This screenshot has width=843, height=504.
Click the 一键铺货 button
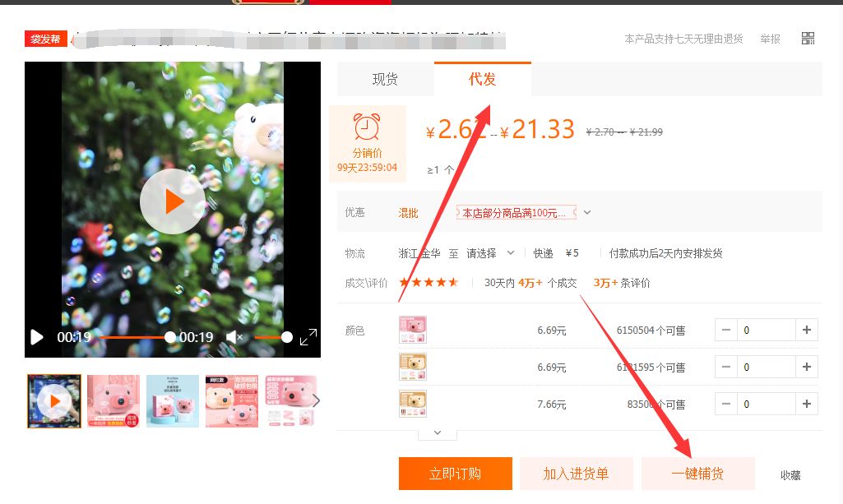pyautogui.click(x=698, y=474)
